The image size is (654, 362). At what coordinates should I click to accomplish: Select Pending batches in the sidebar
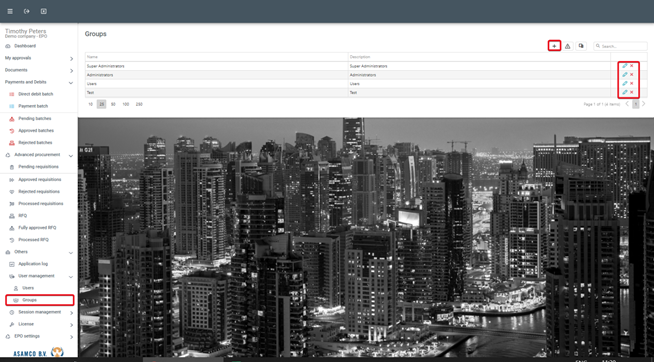35,119
